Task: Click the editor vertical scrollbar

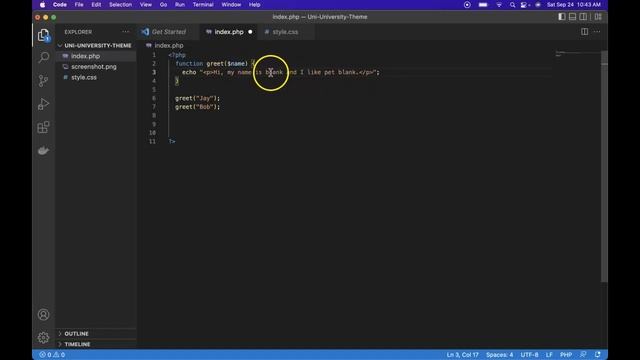Action: pos(604,166)
